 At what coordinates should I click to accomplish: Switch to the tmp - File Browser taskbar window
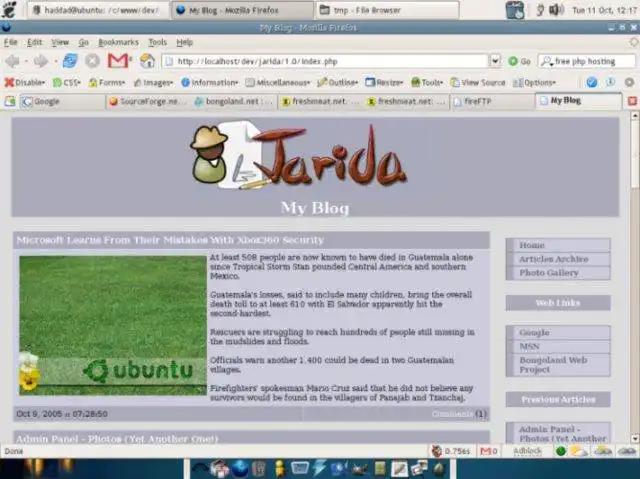(x=387, y=10)
